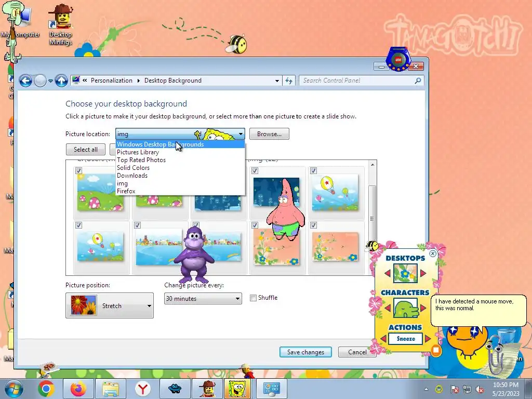Click the wallpaper list scrollbar up arrow
Viewport: 532px width, 399px height.
point(373,165)
